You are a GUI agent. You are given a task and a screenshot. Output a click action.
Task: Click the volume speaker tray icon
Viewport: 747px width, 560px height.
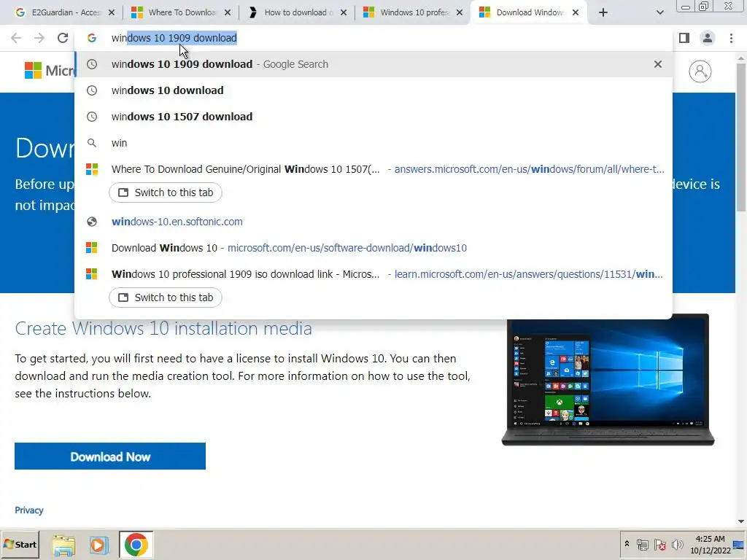coord(677,544)
